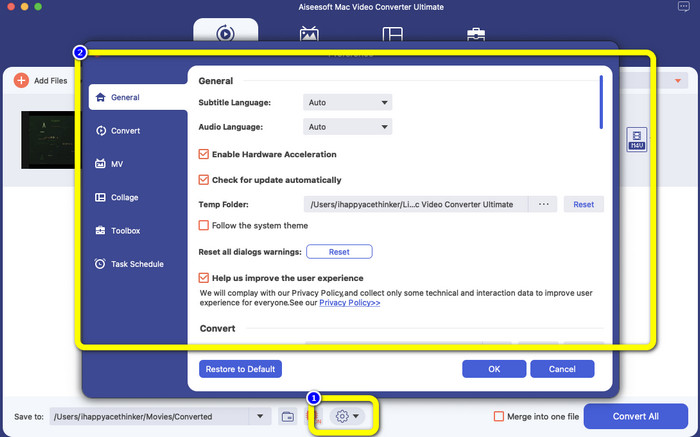Open the MV tab icon in top bar
The height and width of the screenshot is (437, 700).
309,34
